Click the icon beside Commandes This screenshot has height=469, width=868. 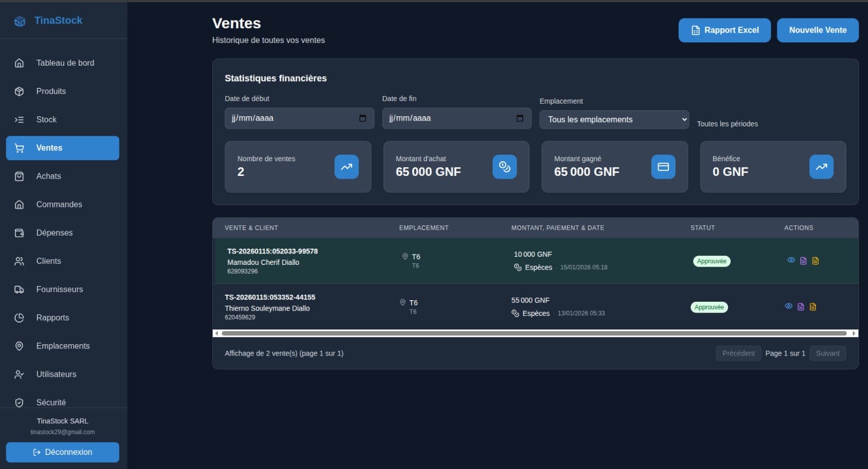tap(19, 205)
